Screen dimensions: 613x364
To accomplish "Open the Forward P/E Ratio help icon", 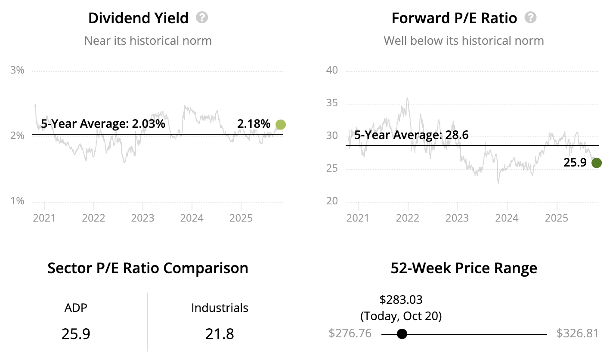I will (x=531, y=18).
